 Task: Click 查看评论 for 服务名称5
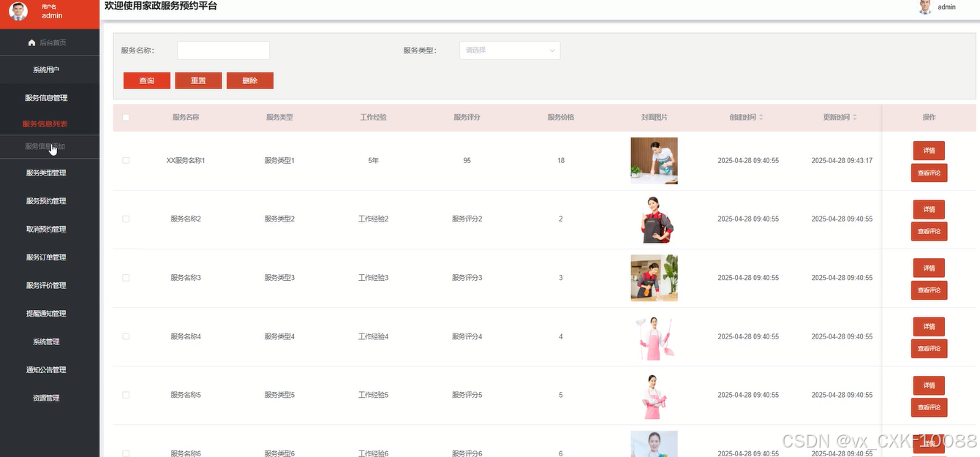coord(929,407)
